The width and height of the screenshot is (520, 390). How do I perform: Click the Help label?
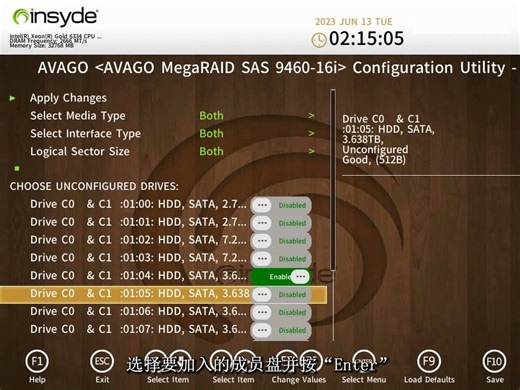tap(37, 380)
